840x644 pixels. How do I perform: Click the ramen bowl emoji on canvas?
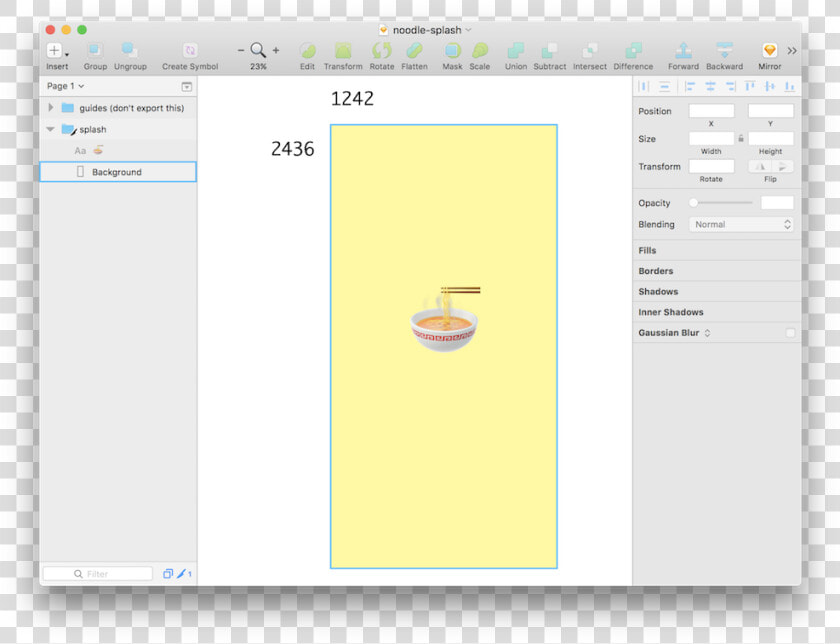pos(444,319)
